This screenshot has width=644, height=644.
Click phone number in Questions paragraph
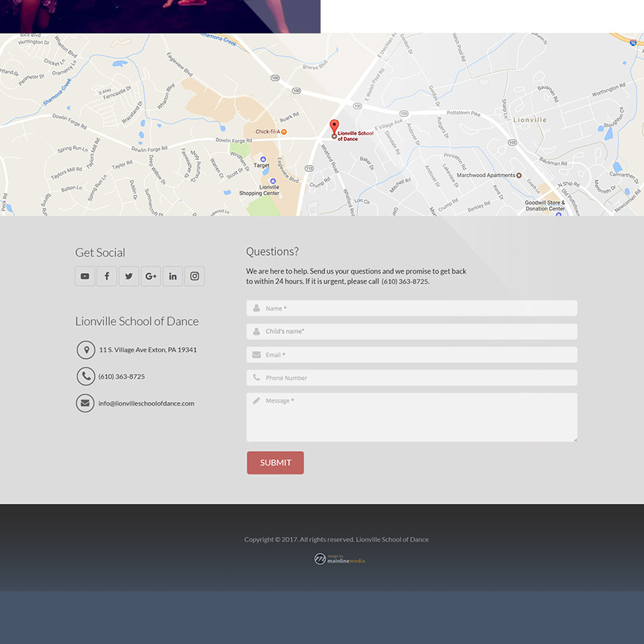[x=405, y=282]
